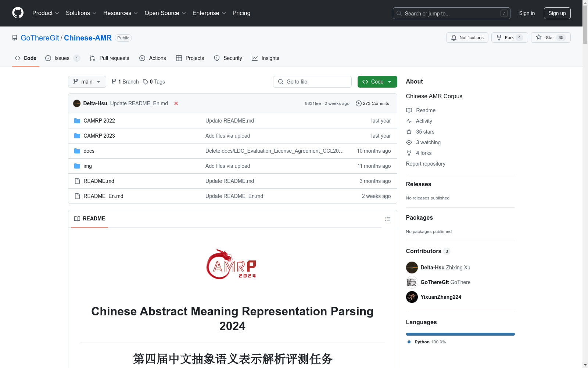Select the README tab header

pyautogui.click(x=90, y=219)
